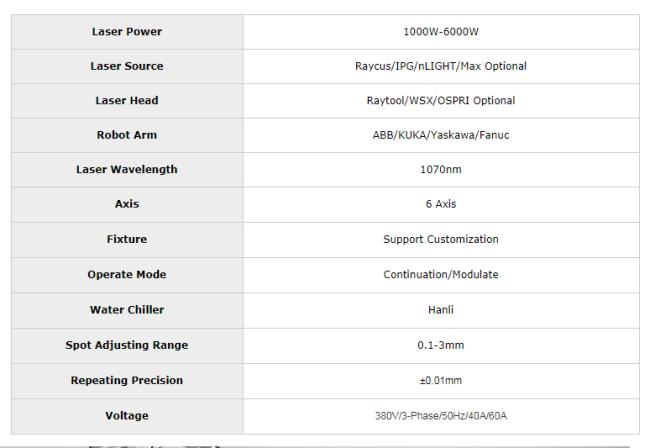Click the Hanli water chiller value
Screen dimensions: 650x448
click(441, 310)
